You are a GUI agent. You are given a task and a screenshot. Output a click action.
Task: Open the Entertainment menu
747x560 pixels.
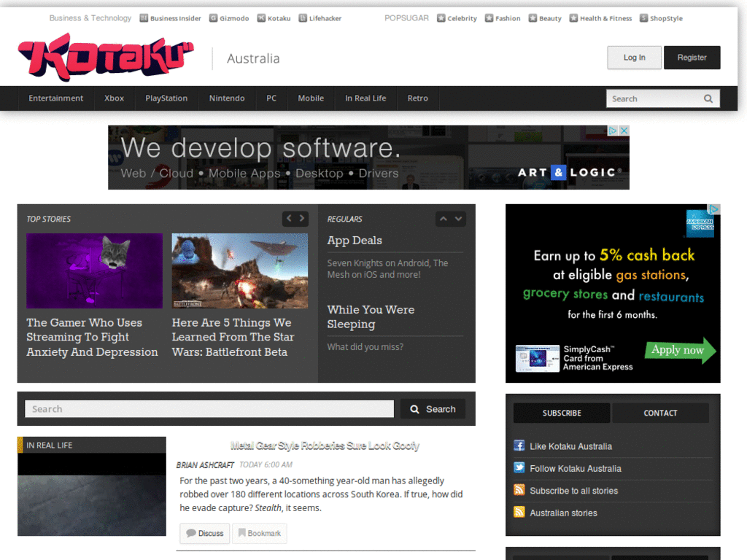coord(55,98)
